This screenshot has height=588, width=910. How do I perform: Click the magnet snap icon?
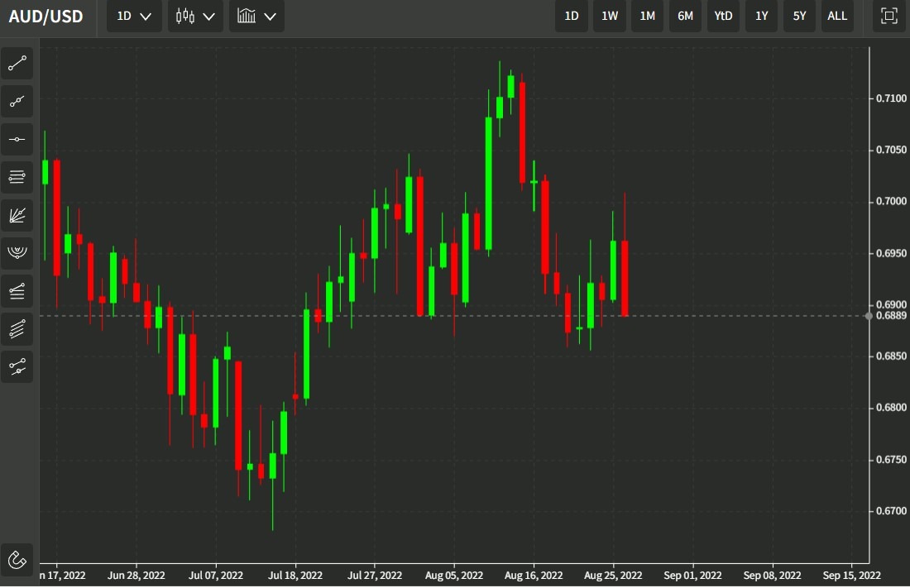click(17, 560)
